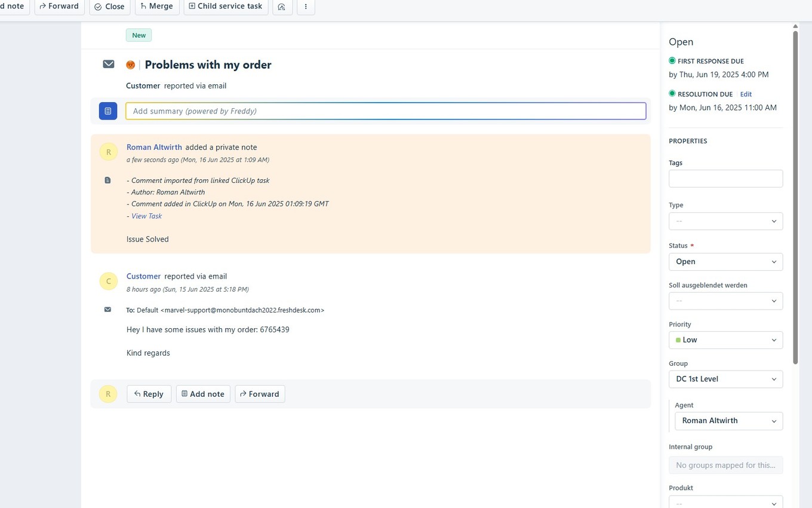
Task: Open the Priority dropdown set to Low
Action: (725, 339)
